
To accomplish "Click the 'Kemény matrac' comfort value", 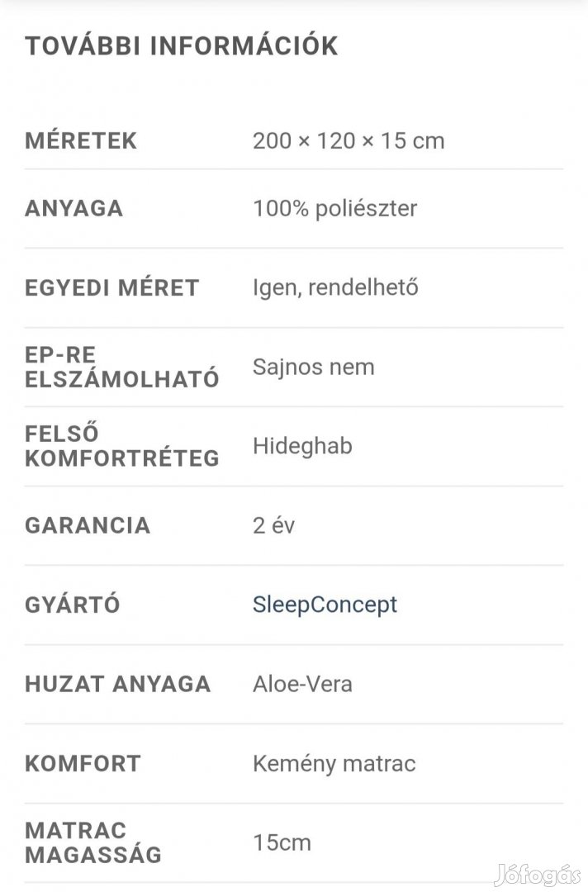I will pos(334,763).
